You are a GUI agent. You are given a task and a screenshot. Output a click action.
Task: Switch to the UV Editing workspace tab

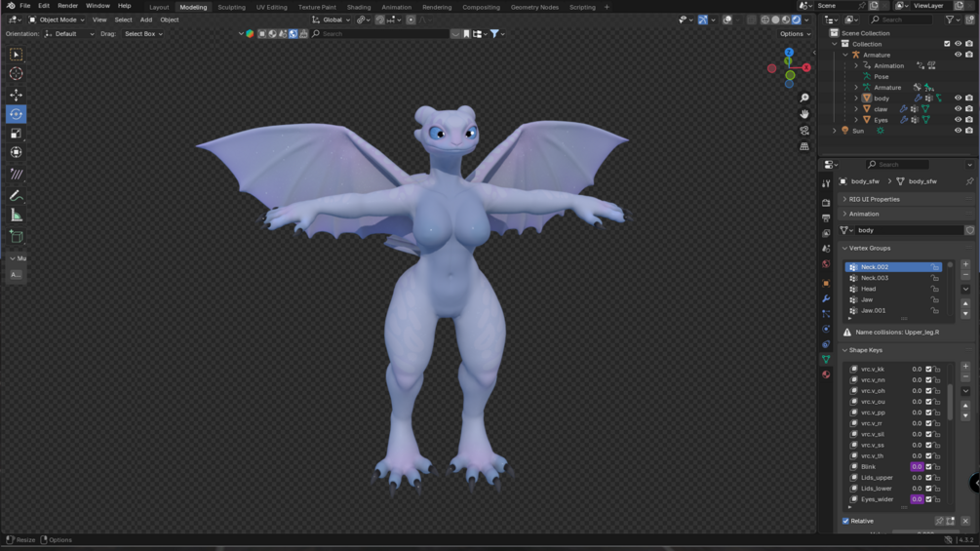271,7
